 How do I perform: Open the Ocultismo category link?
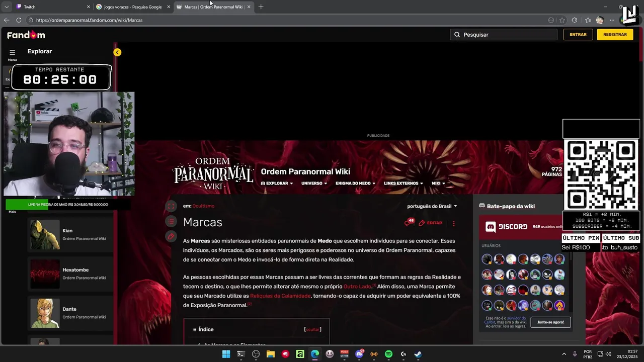coord(203,206)
